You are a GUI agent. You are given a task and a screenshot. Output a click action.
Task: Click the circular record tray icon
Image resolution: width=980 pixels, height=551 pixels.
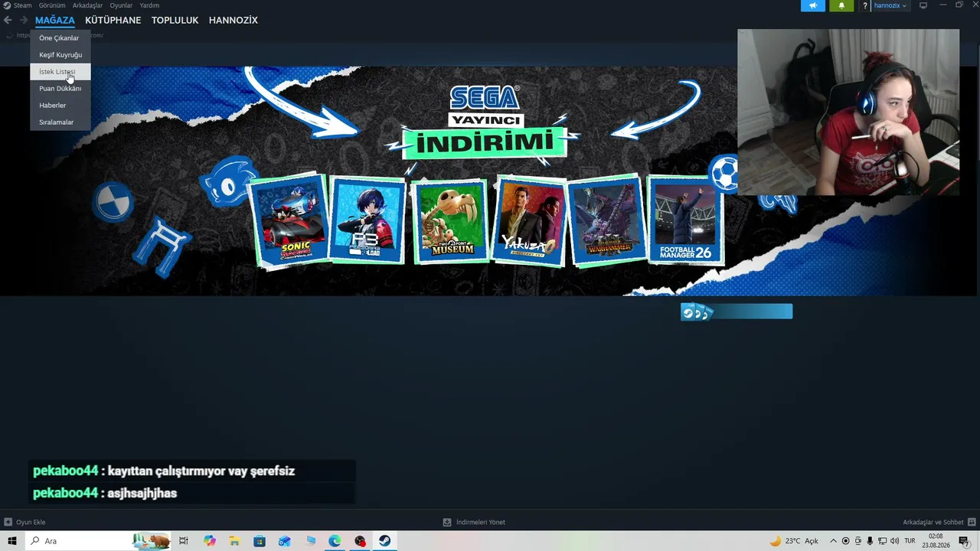(x=845, y=541)
